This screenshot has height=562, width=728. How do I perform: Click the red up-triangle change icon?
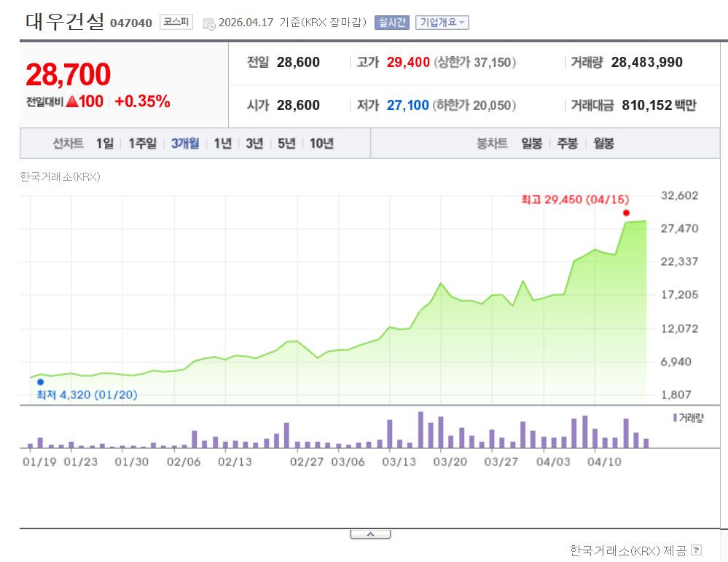pyautogui.click(x=72, y=101)
